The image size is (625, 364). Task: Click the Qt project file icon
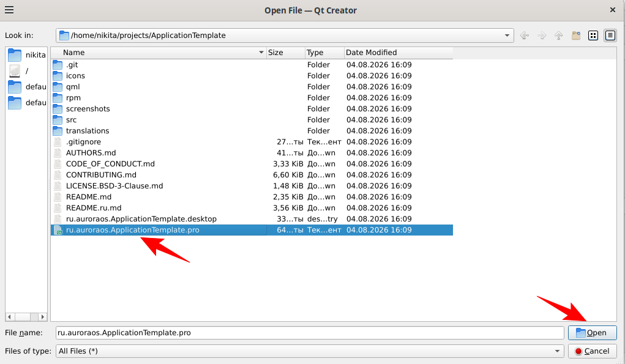pyautogui.click(x=58, y=230)
